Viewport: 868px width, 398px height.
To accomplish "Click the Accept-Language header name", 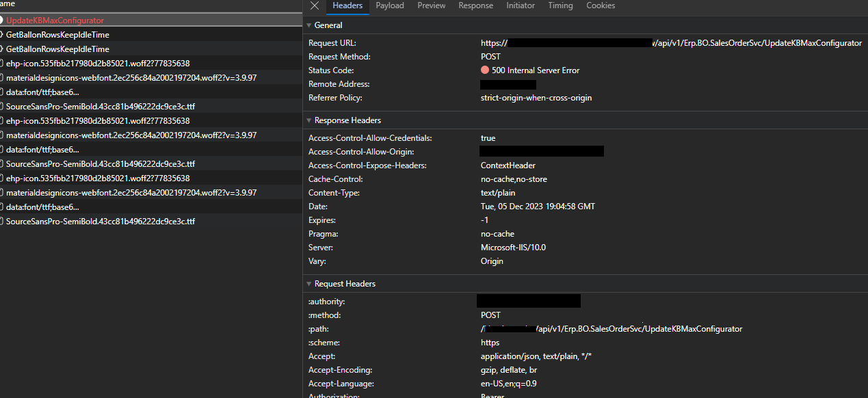I will point(341,384).
